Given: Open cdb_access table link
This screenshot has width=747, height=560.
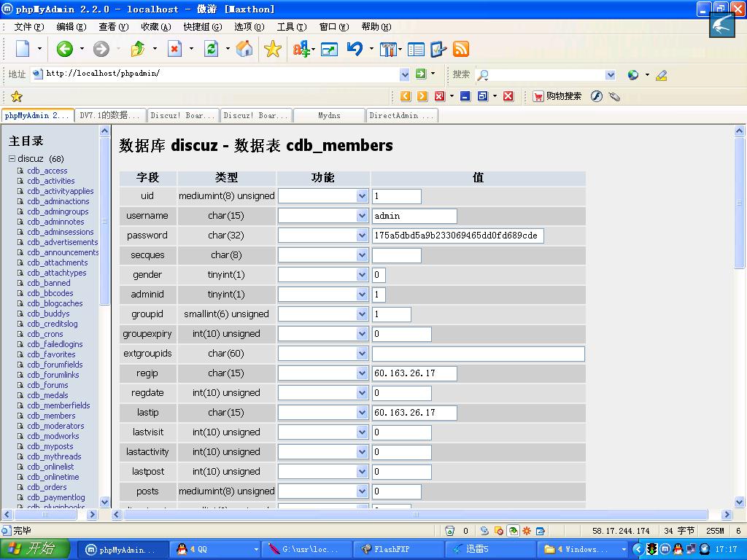Looking at the screenshot, I should click(x=47, y=171).
